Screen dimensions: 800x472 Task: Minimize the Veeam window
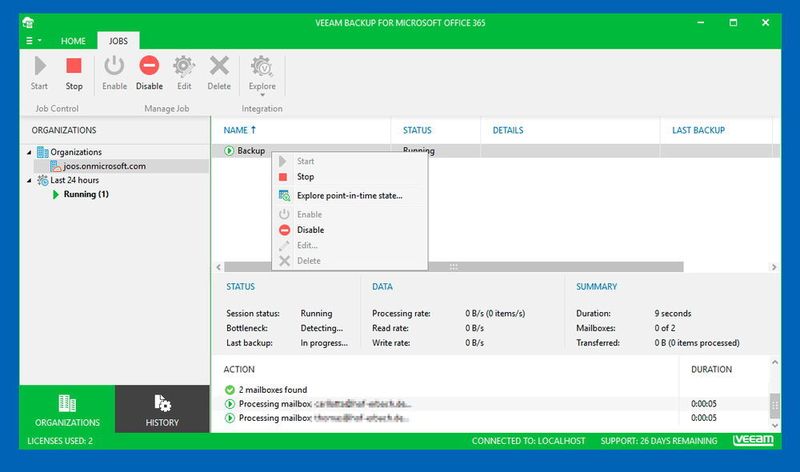(701, 22)
